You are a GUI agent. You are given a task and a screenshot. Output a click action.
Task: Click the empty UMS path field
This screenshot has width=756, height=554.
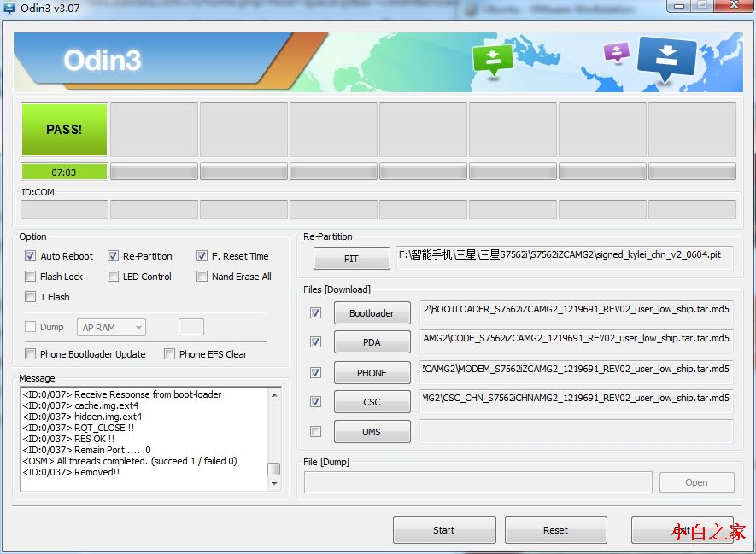pyautogui.click(x=576, y=431)
